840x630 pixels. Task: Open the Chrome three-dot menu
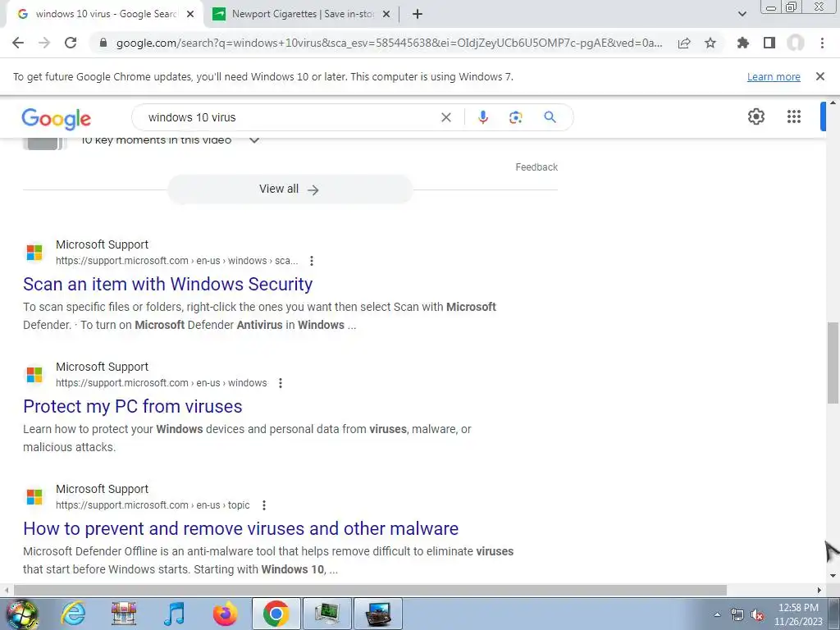point(822,43)
